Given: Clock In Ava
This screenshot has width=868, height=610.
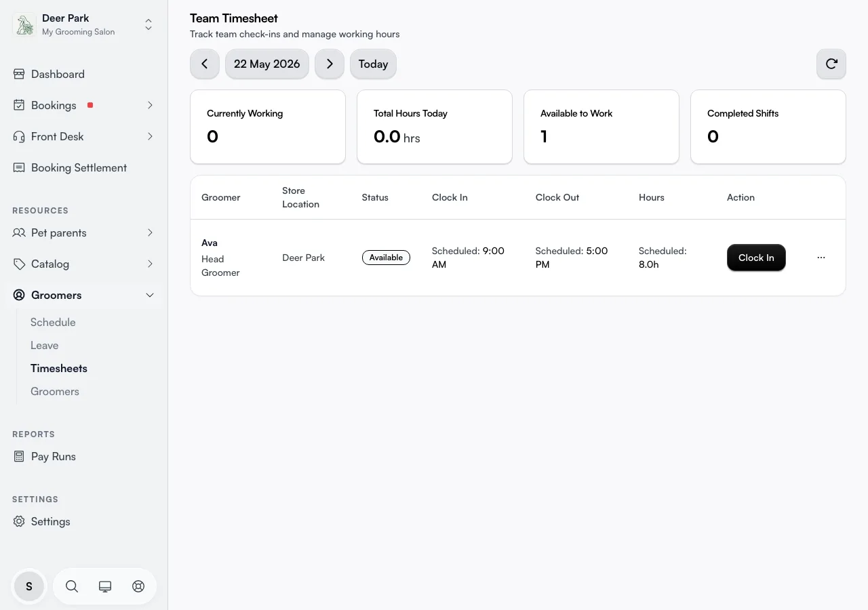Looking at the screenshot, I should (x=756, y=258).
